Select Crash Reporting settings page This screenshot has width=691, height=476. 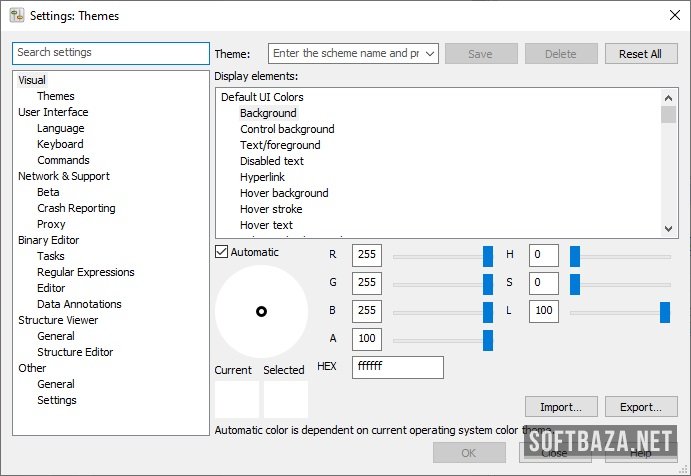point(76,208)
